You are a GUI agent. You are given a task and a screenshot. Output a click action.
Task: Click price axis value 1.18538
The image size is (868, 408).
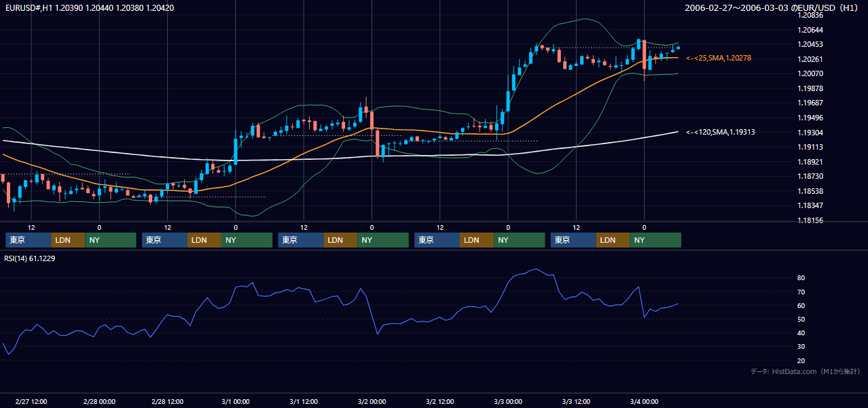click(810, 191)
